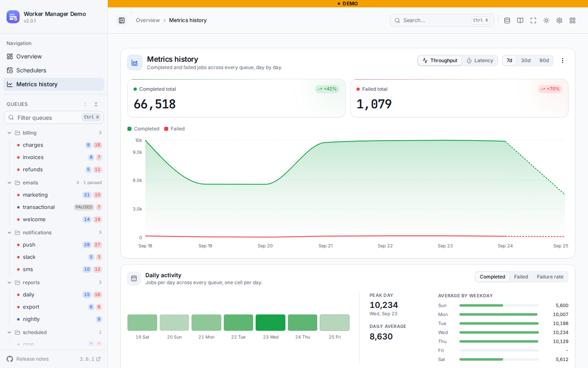Screen dimensions: 588x368
Task: Open Metrics history more options menu
Action: (x=563, y=61)
